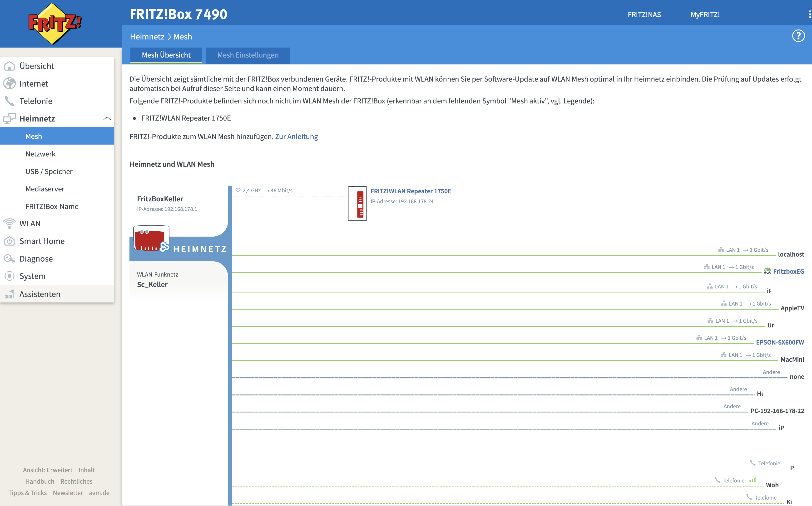
Task: Click the Übersicht house icon
Action: click(9, 66)
